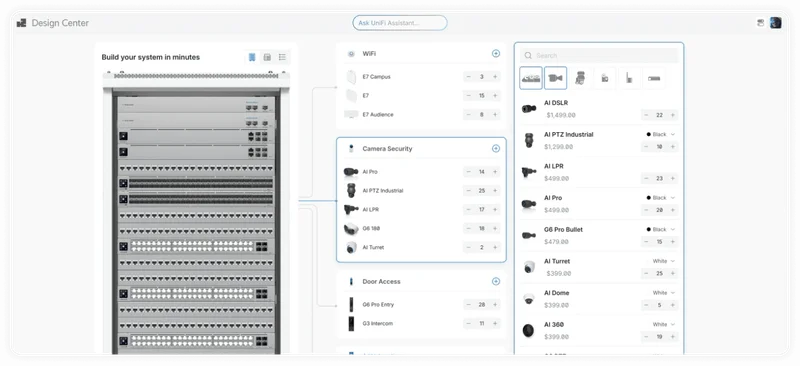800x366 pixels.
Task: Increase G6 Pro Entry quantity
Action: (495, 304)
